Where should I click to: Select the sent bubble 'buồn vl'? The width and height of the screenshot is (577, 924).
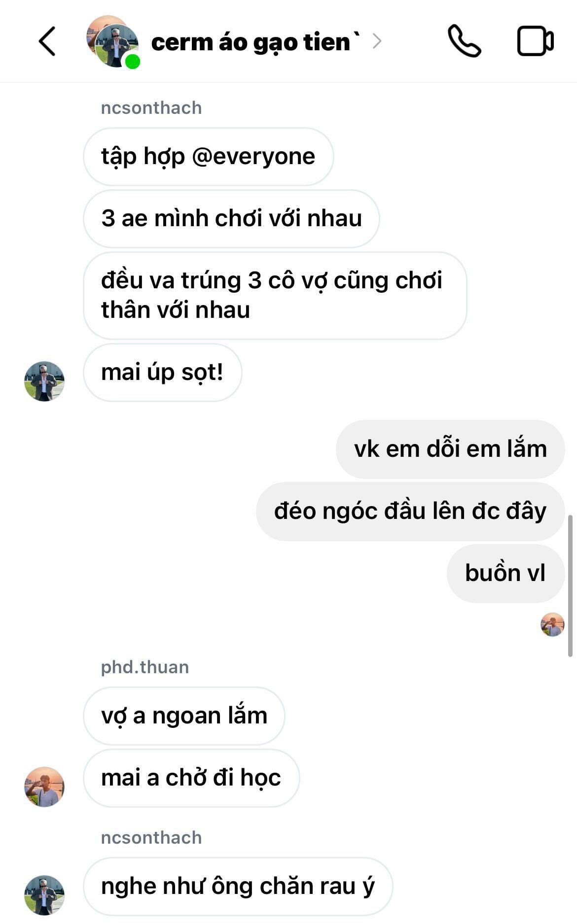click(505, 573)
